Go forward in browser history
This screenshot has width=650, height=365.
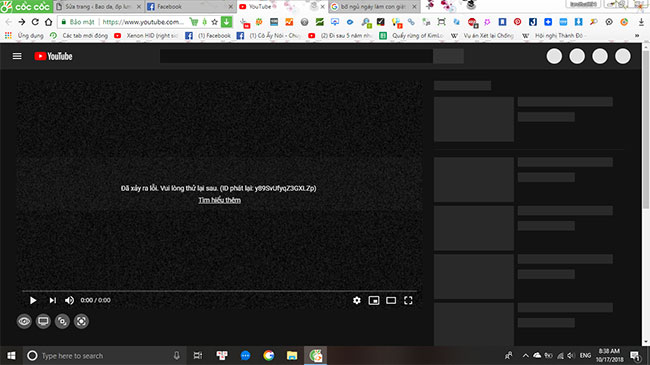point(22,22)
